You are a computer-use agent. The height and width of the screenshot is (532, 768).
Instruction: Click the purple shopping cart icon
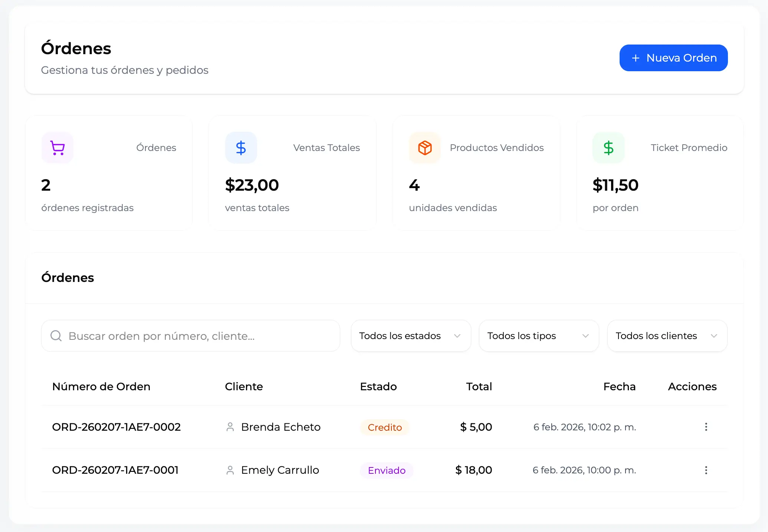click(x=58, y=148)
